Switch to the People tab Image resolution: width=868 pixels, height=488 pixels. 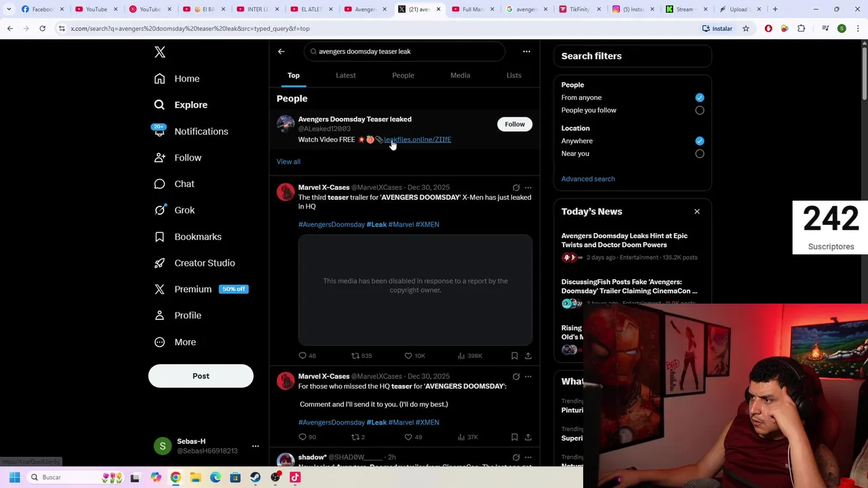click(x=403, y=75)
